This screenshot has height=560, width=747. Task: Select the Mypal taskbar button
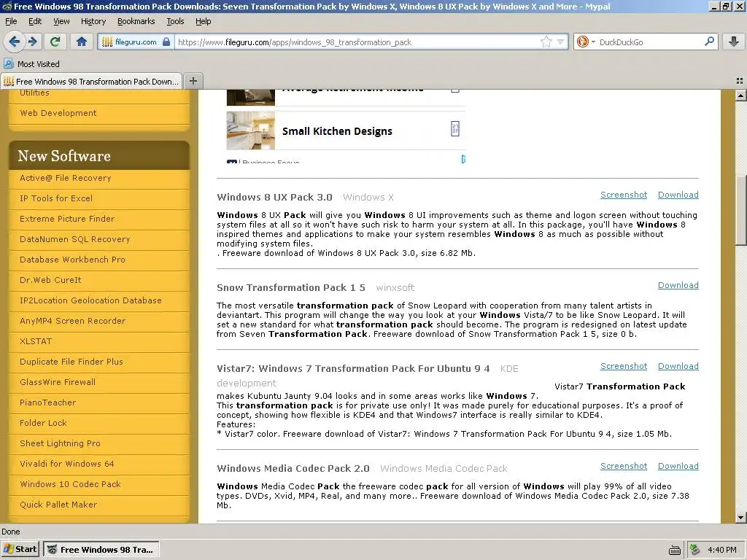click(x=101, y=550)
